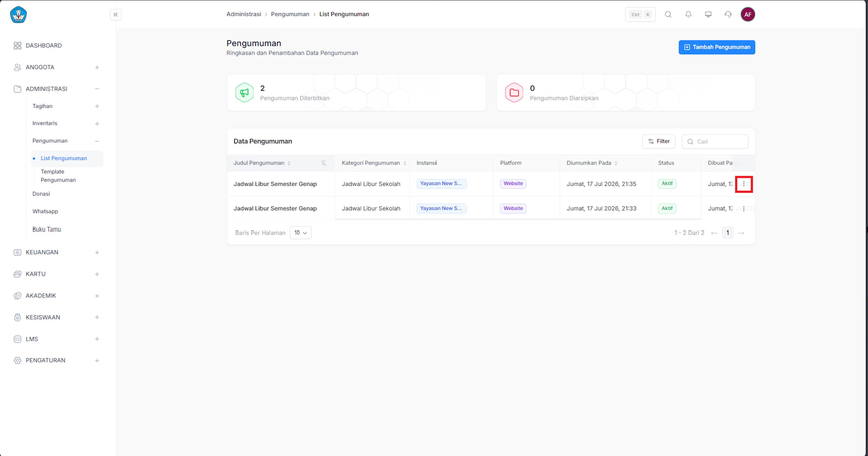868x456 pixels.
Task: Click the LMS icon
Action: pos(18,339)
